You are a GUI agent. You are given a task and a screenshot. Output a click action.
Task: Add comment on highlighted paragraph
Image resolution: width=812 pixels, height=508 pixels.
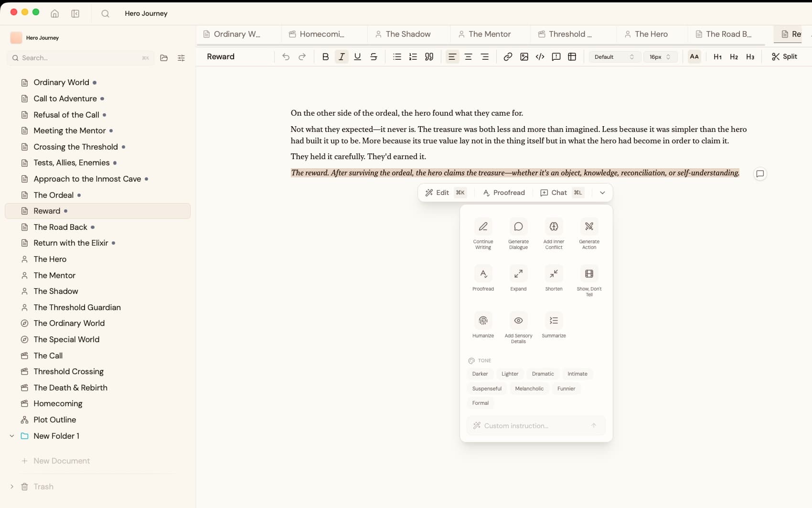pos(760,173)
